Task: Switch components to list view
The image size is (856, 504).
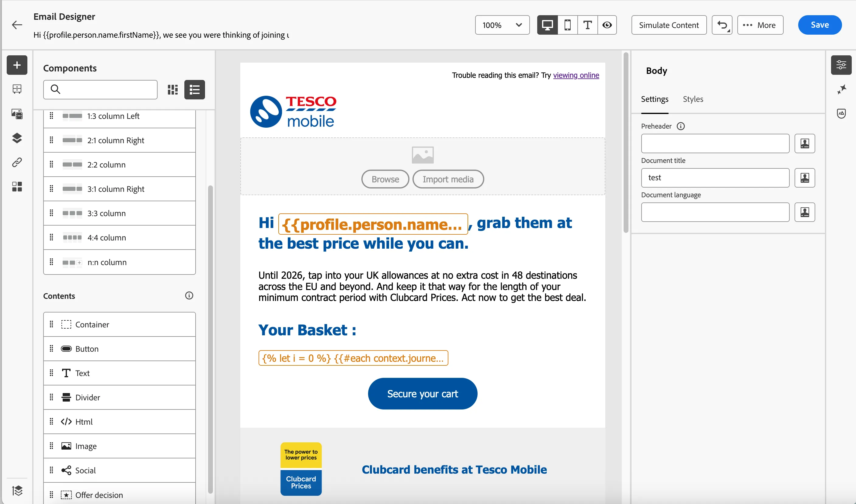Action: pos(194,90)
